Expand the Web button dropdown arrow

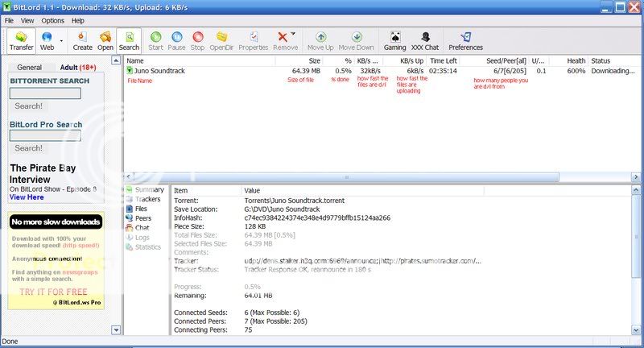61,41
